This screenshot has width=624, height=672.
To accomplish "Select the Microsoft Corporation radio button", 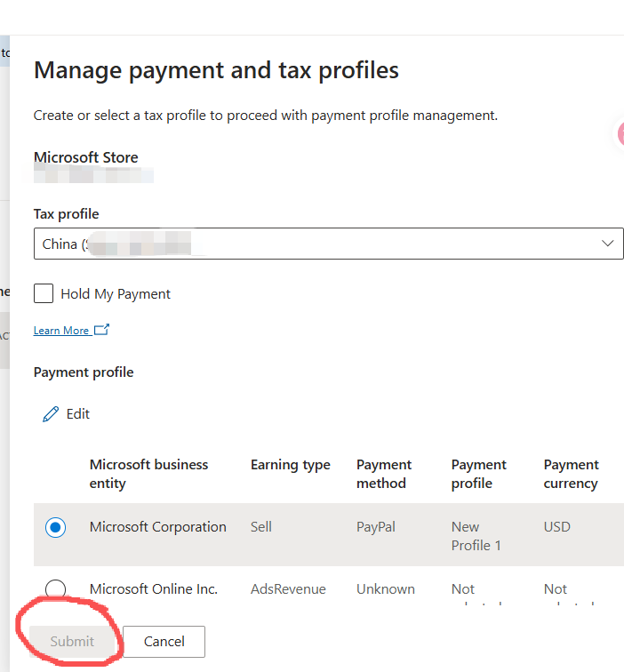I will (x=56, y=527).
